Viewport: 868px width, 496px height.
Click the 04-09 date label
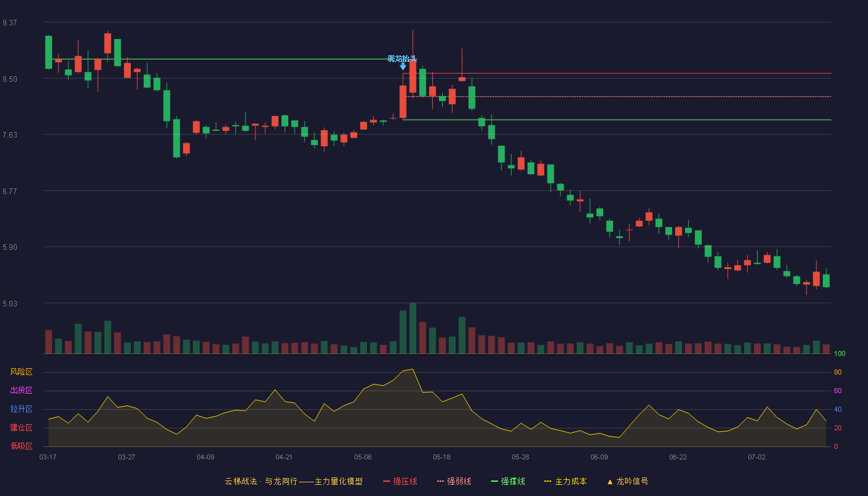coord(205,457)
